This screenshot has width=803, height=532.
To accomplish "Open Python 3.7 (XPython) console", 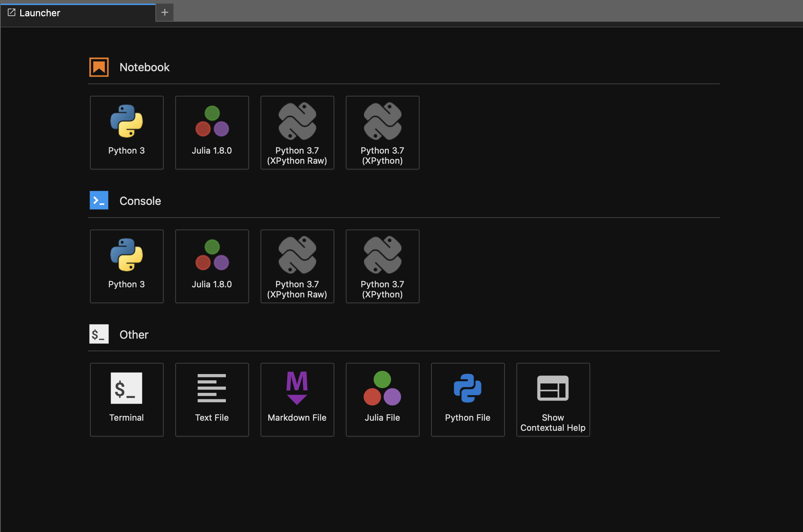I will coord(382,266).
